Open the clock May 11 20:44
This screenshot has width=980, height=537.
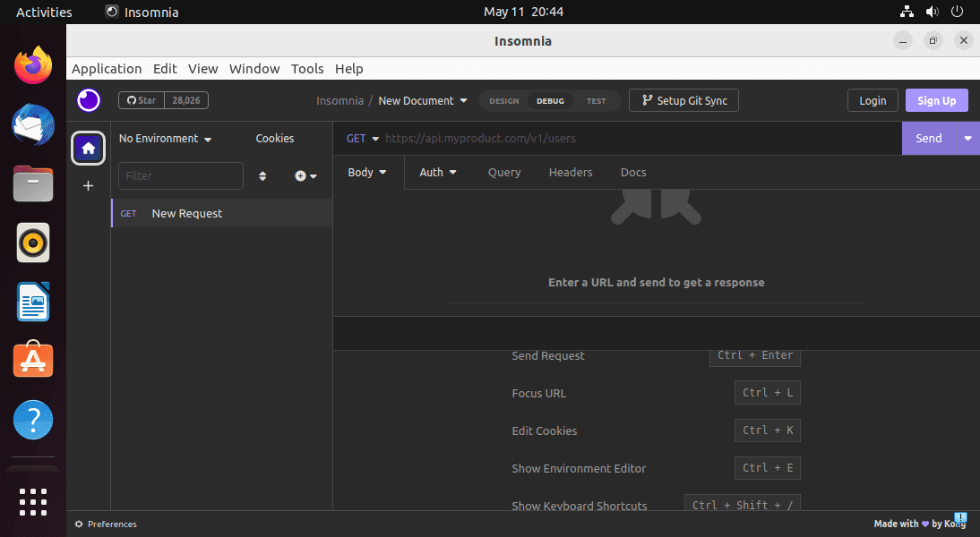click(x=523, y=12)
